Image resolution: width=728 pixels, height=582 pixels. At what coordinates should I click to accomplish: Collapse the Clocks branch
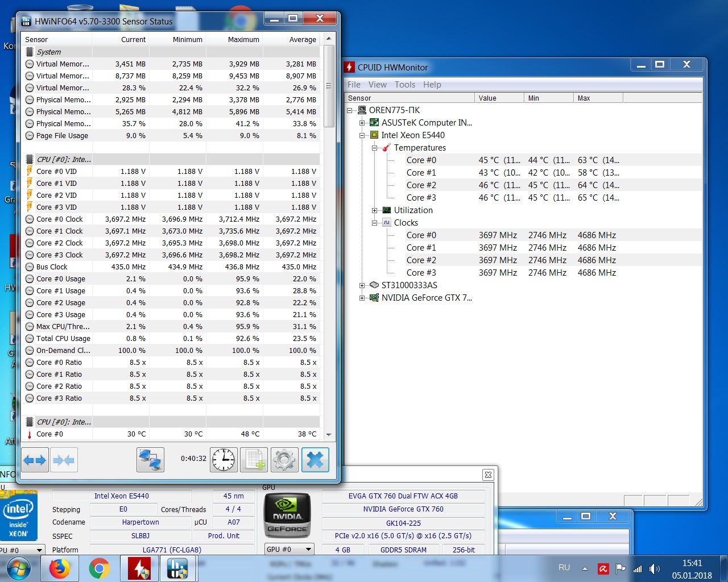pos(375,223)
